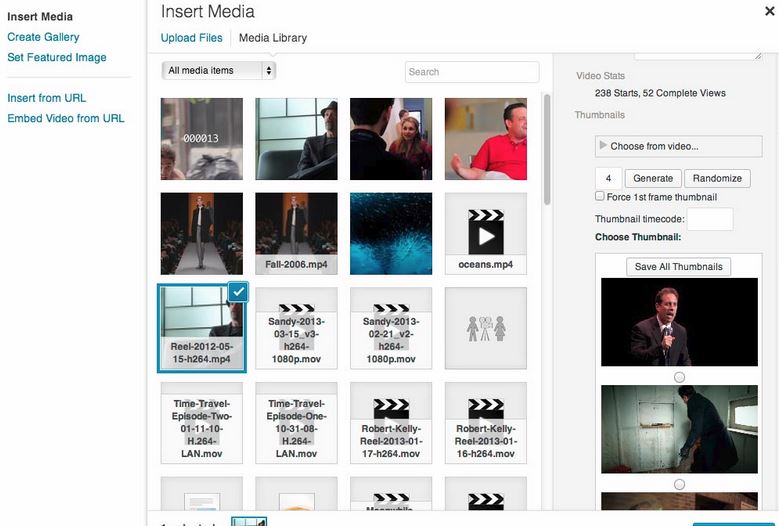
Task: Enable Force 1st frame thumbnail checkbox
Action: (600, 196)
